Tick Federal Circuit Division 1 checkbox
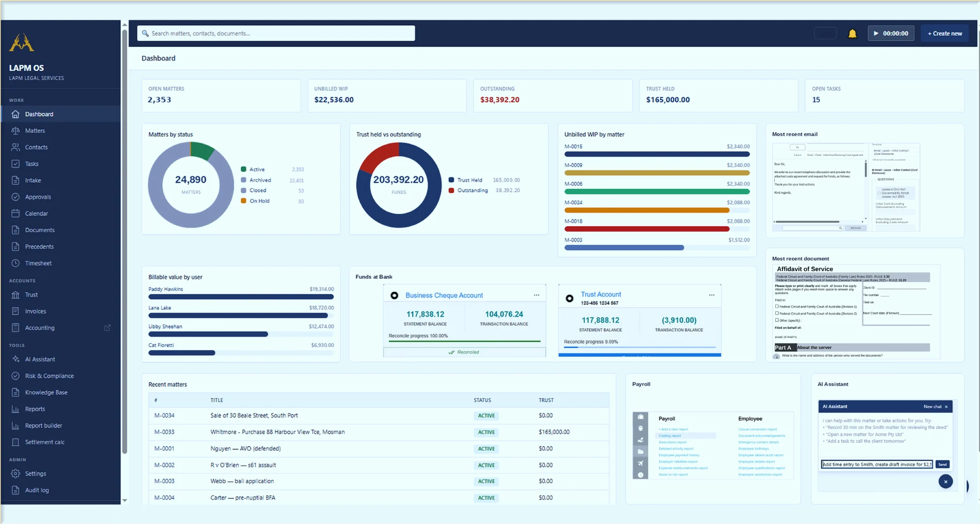The width and height of the screenshot is (980, 524). click(x=777, y=306)
